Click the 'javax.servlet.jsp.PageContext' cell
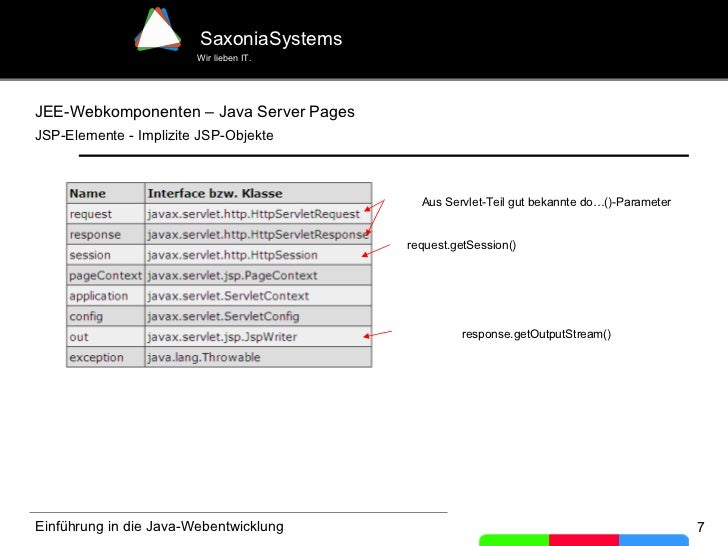 tap(258, 275)
